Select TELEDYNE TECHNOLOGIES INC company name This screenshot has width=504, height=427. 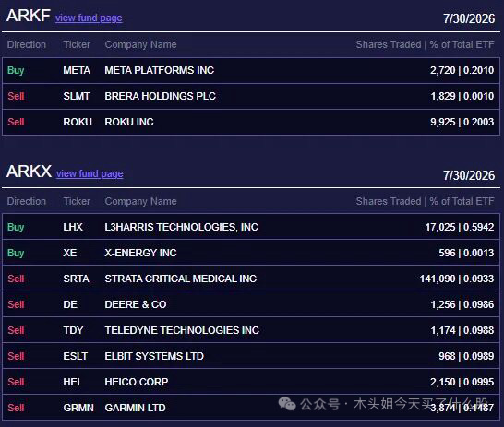[x=182, y=330]
